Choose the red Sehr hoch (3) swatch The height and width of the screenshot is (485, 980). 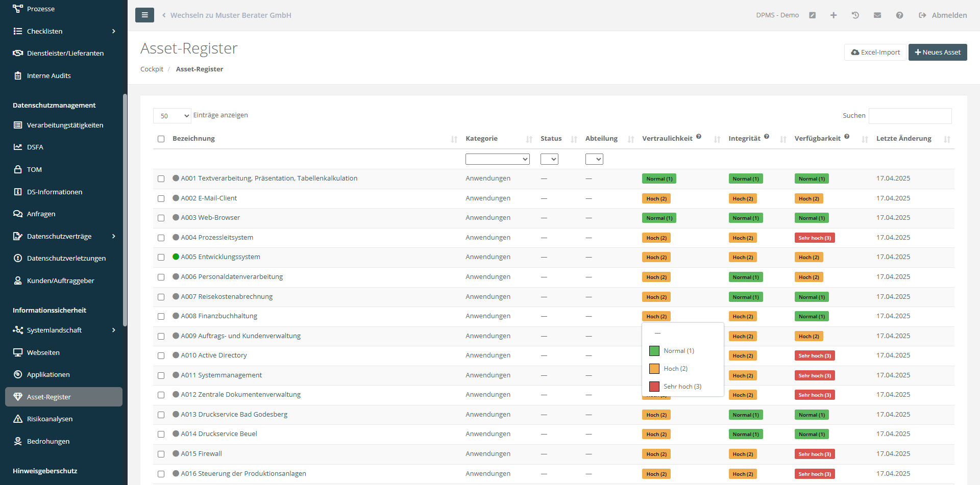654,387
